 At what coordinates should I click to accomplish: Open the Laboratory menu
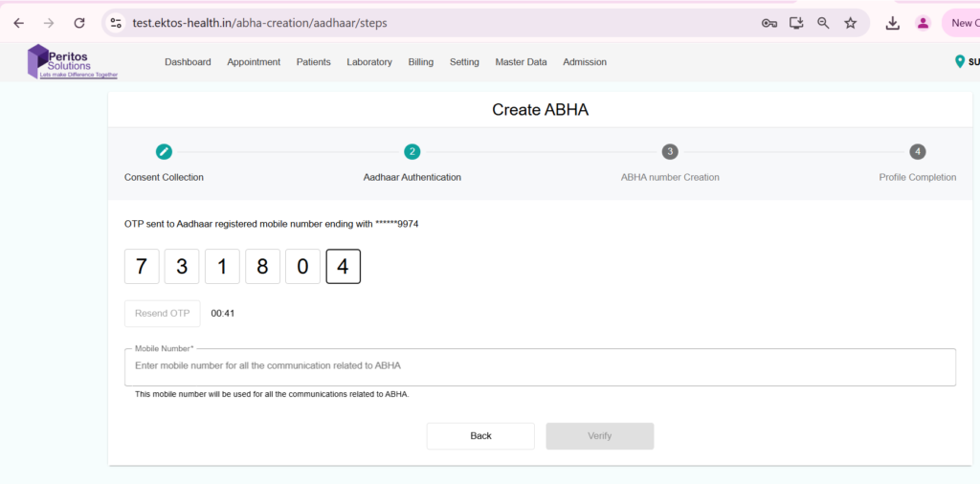[x=369, y=62]
